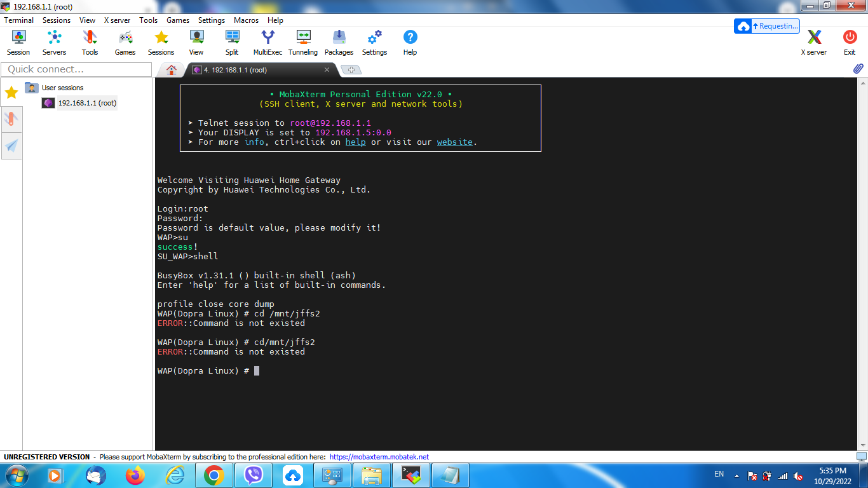Click the monitor icon in the status bar

click(x=861, y=457)
